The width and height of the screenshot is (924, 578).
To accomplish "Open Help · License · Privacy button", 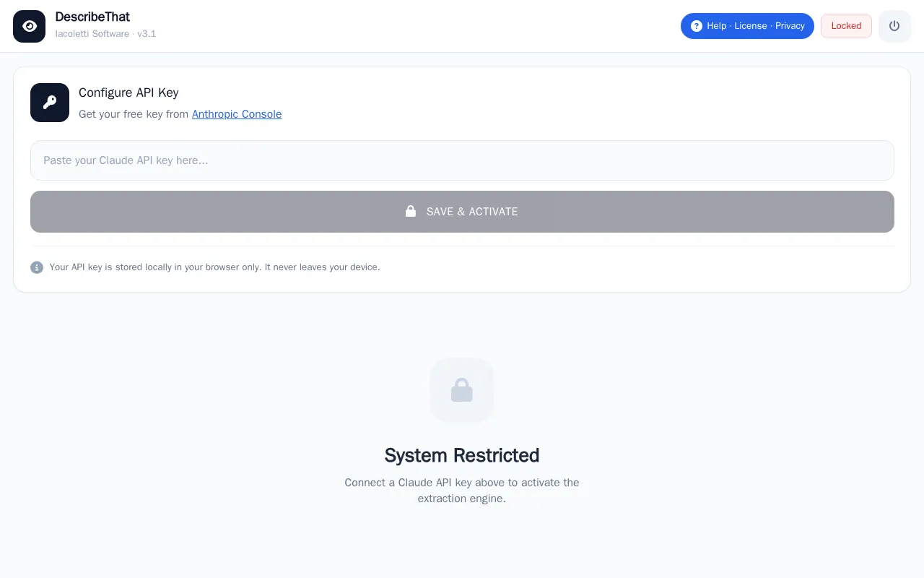I will 747,26.
